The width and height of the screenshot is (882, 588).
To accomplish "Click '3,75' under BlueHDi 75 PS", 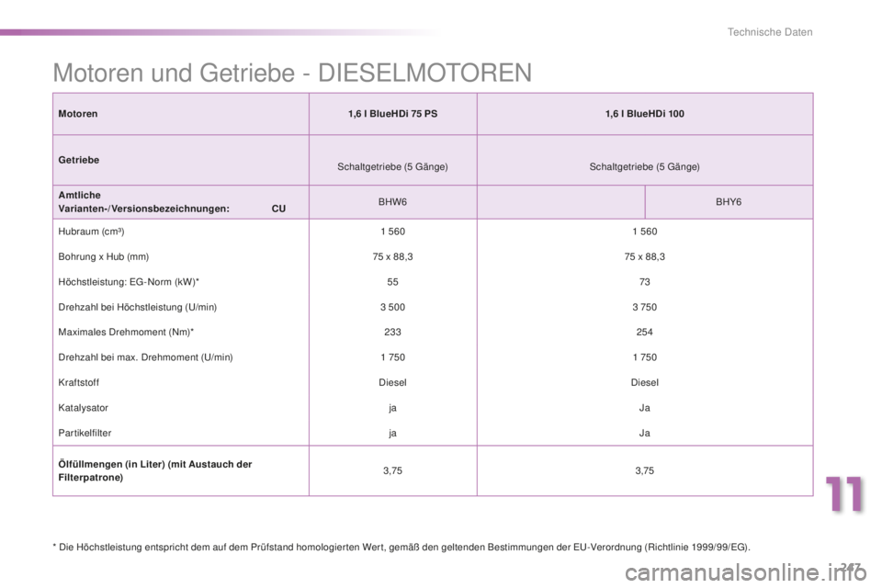I will pyautogui.click(x=392, y=471).
